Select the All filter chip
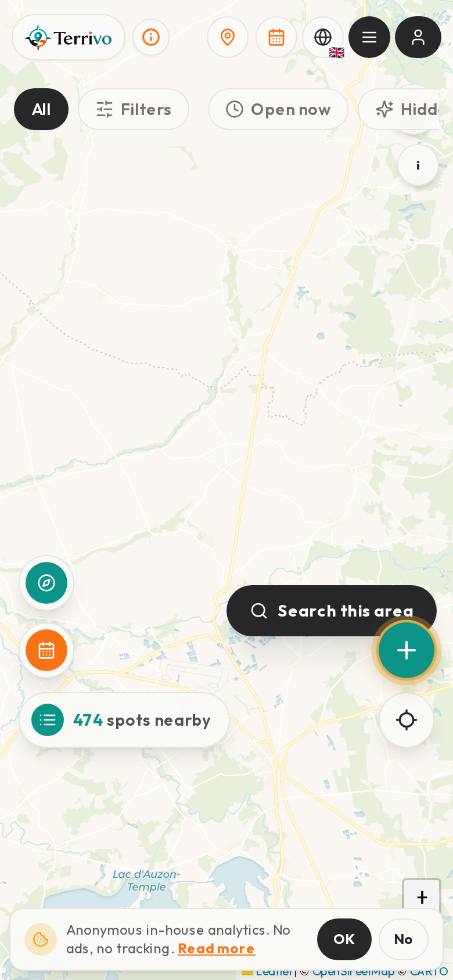 41,109
